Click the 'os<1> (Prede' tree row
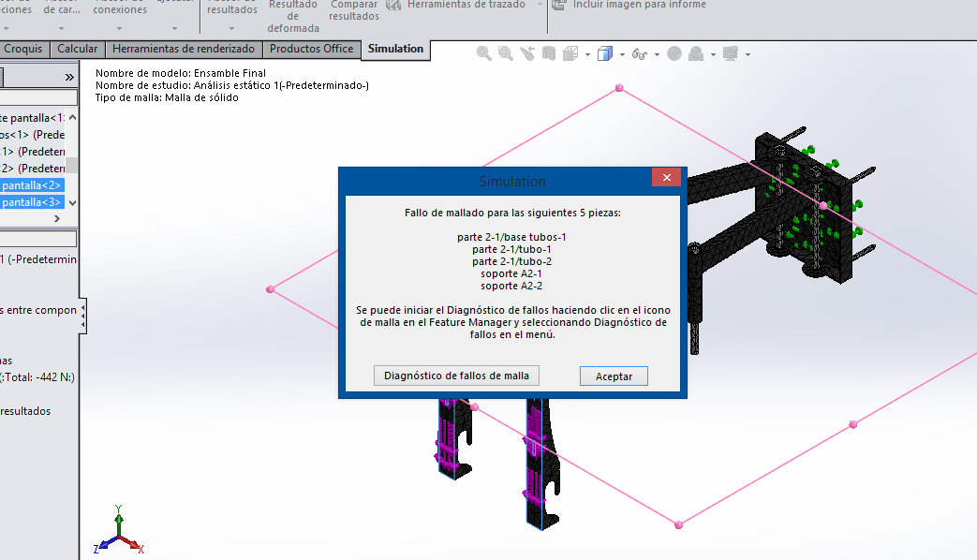Screen dimensions: 977x560 coord(33,135)
